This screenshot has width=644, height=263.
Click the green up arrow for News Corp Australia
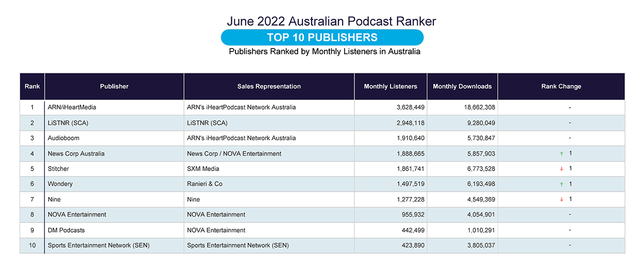tap(562, 154)
